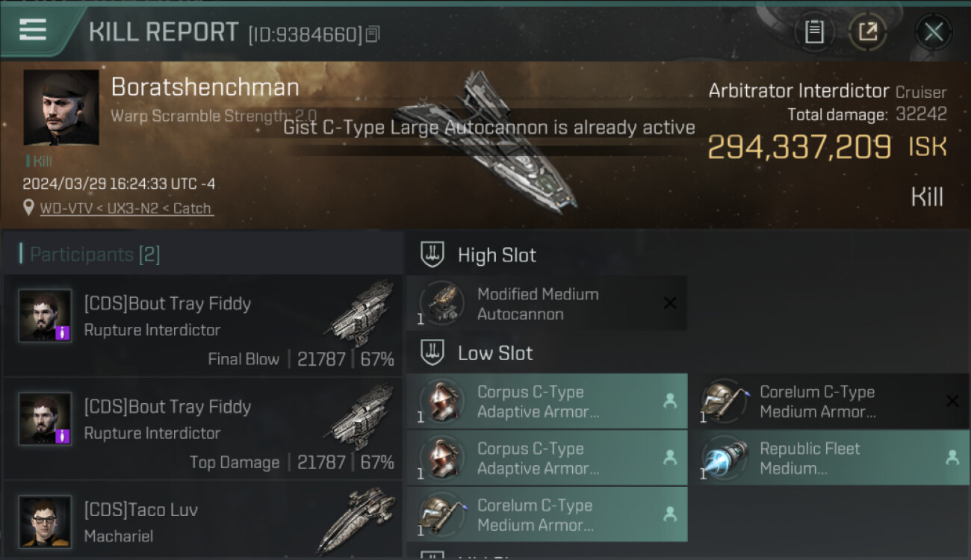Open Taco Luv's pilot portrait
The image size is (971, 560).
pyautogui.click(x=46, y=521)
